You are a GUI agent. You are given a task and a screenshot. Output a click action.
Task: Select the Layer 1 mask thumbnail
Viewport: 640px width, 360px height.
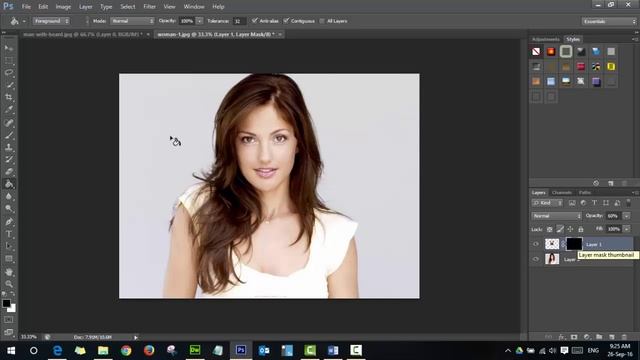point(573,244)
